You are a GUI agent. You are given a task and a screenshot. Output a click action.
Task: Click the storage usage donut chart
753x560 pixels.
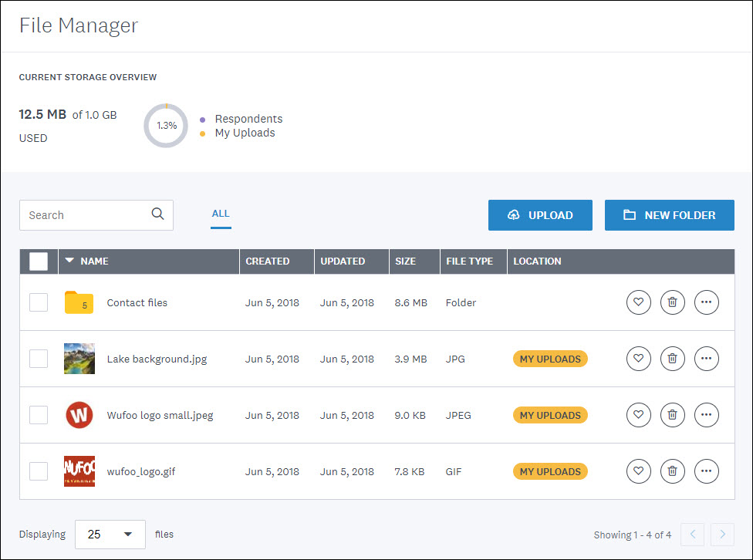tap(165, 125)
